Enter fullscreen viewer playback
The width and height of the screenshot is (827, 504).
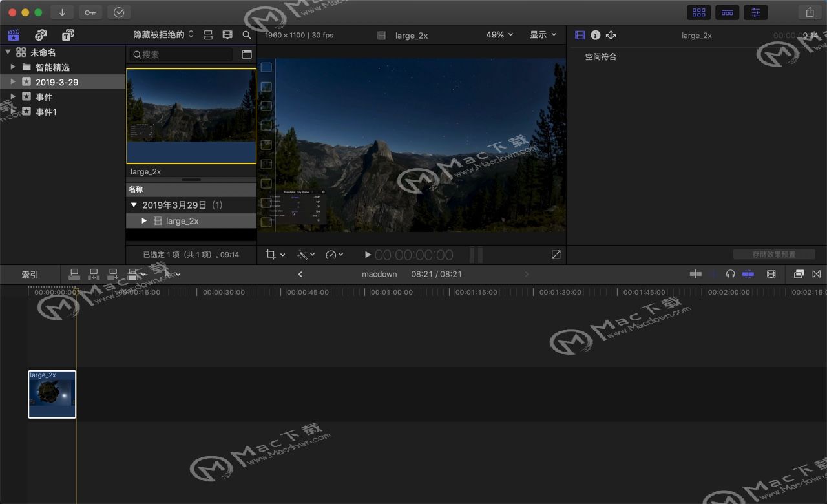pyautogui.click(x=556, y=255)
